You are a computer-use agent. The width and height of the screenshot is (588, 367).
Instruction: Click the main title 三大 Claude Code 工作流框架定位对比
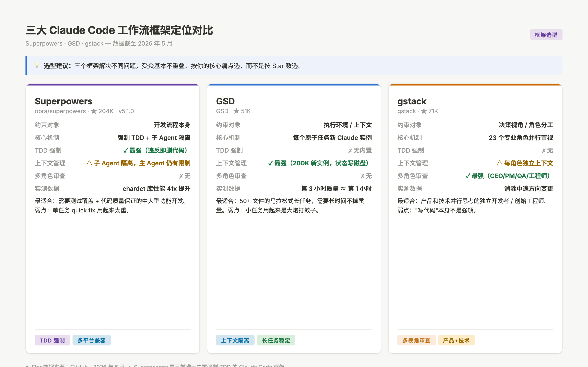(x=119, y=30)
